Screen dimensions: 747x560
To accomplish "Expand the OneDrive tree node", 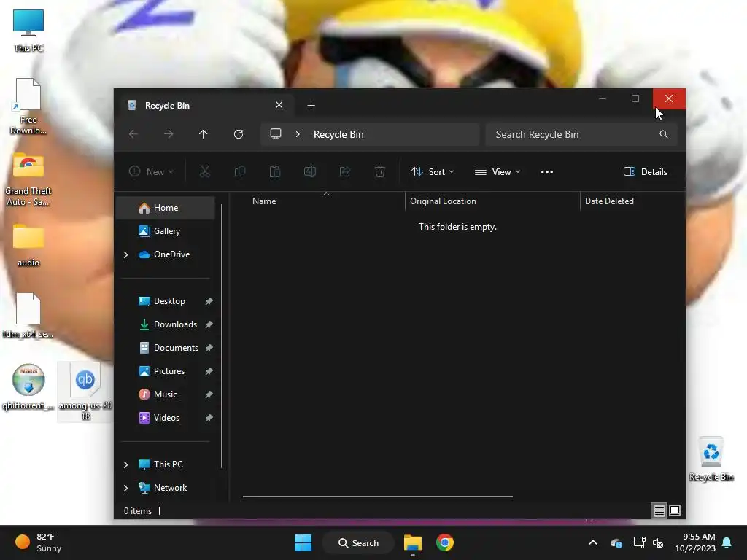I will point(125,254).
